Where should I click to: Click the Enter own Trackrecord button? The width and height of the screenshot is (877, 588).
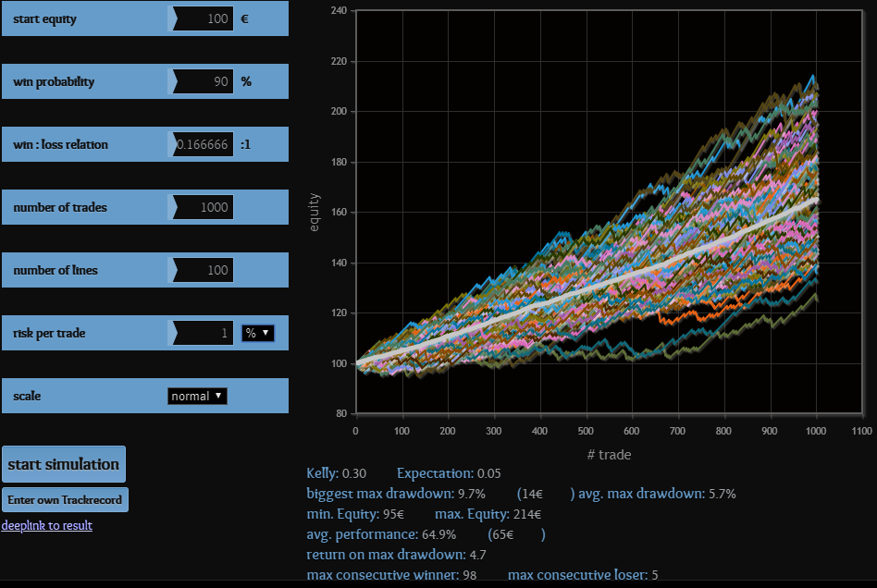pyautogui.click(x=65, y=499)
